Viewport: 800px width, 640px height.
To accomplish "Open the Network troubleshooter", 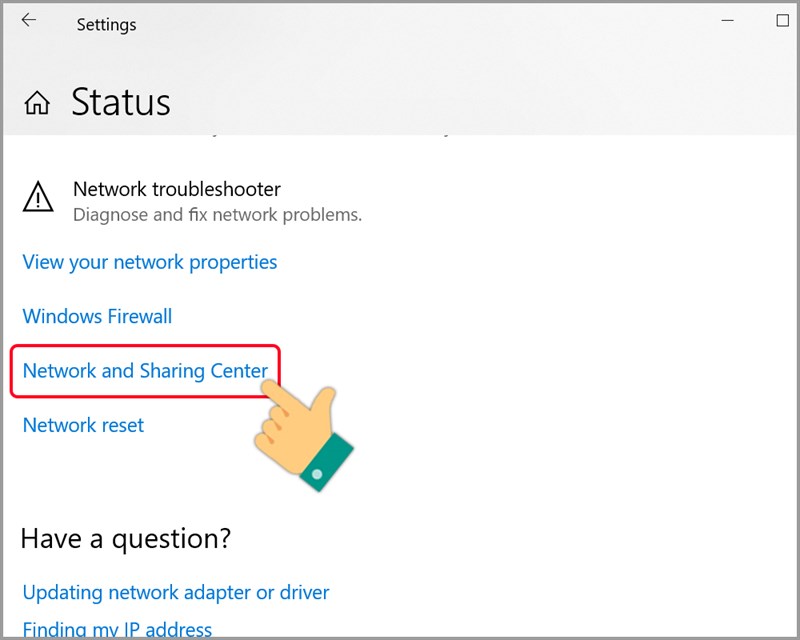I will (176, 189).
